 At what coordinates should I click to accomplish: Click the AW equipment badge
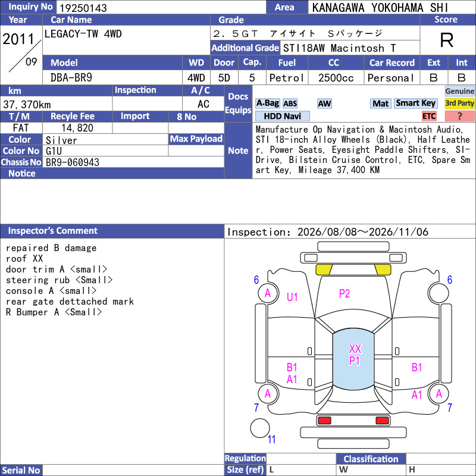(x=324, y=104)
